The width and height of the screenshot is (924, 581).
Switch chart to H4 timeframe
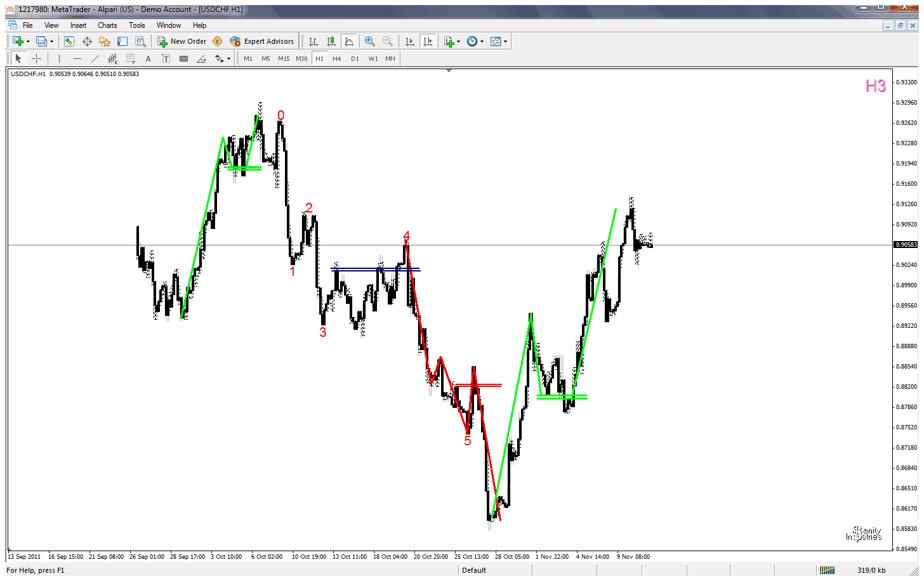(337, 58)
